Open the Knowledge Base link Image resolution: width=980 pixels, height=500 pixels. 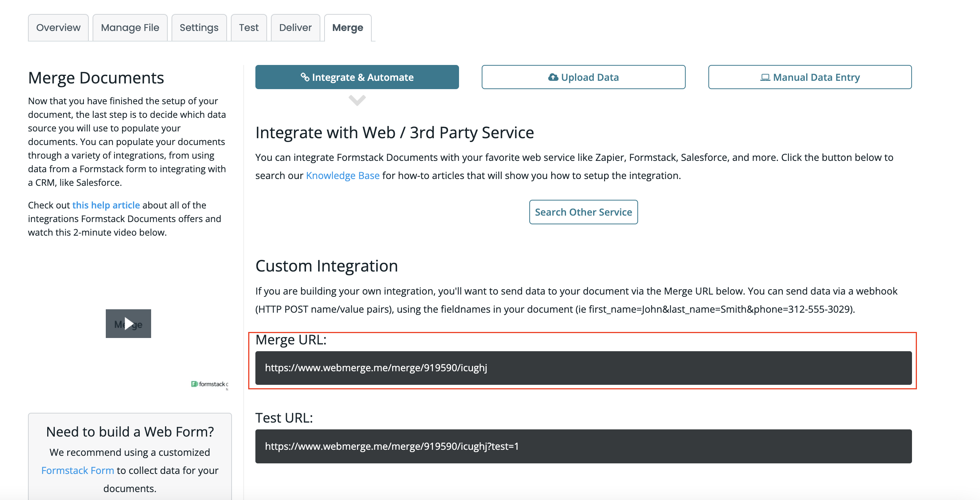pos(342,176)
